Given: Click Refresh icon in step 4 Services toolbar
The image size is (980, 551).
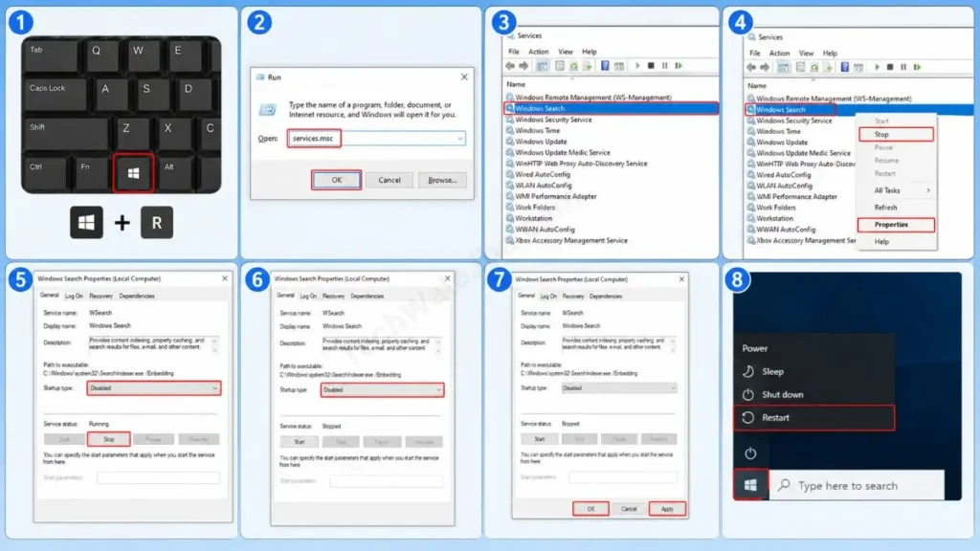Looking at the screenshot, I should pyautogui.click(x=813, y=67).
